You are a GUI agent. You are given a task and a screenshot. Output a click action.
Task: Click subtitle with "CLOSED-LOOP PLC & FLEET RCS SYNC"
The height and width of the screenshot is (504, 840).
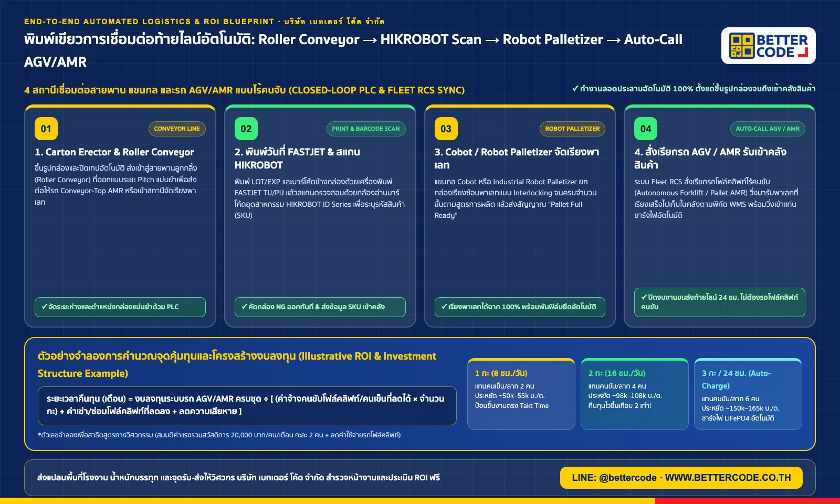245,90
